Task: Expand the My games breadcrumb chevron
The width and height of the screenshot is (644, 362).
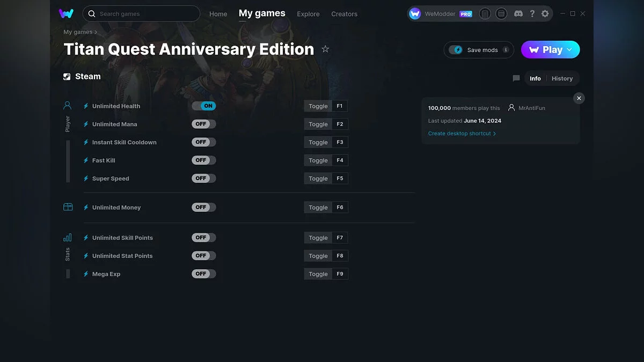Action: [x=96, y=32]
